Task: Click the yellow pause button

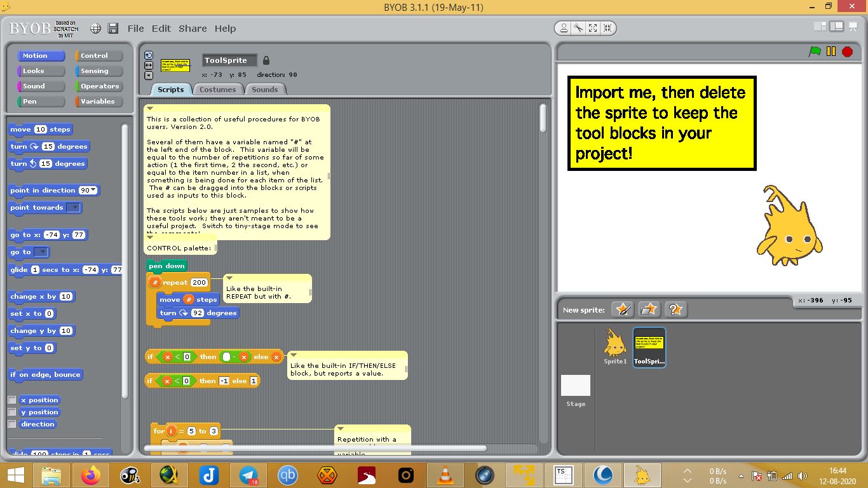Action: (x=831, y=51)
